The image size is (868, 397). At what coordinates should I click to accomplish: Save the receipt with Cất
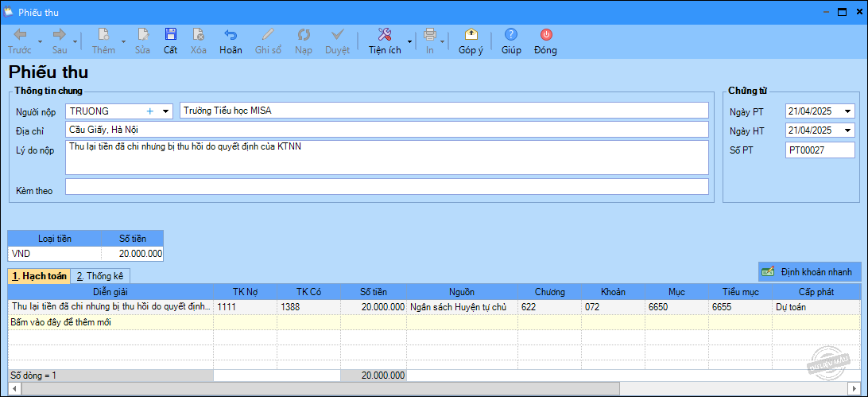tap(170, 41)
